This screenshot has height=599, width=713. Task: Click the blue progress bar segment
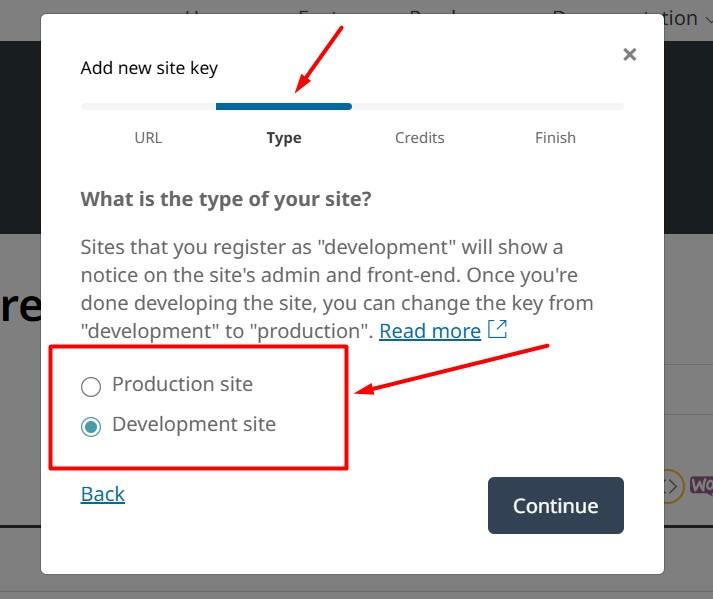[x=284, y=106]
